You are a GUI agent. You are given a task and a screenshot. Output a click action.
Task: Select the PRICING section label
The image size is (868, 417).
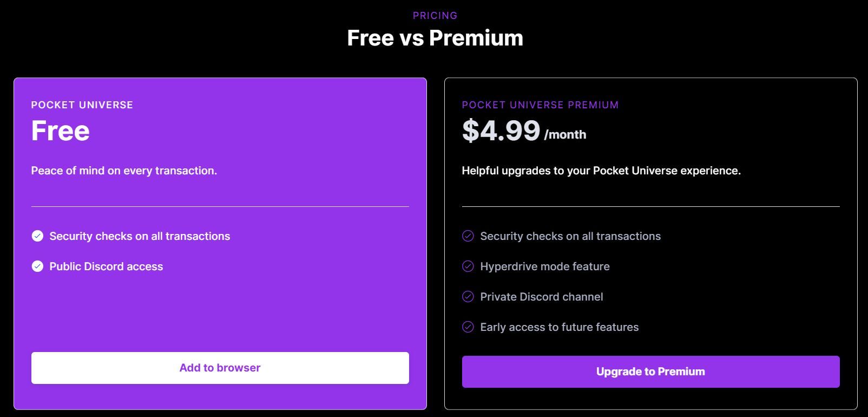(x=435, y=16)
